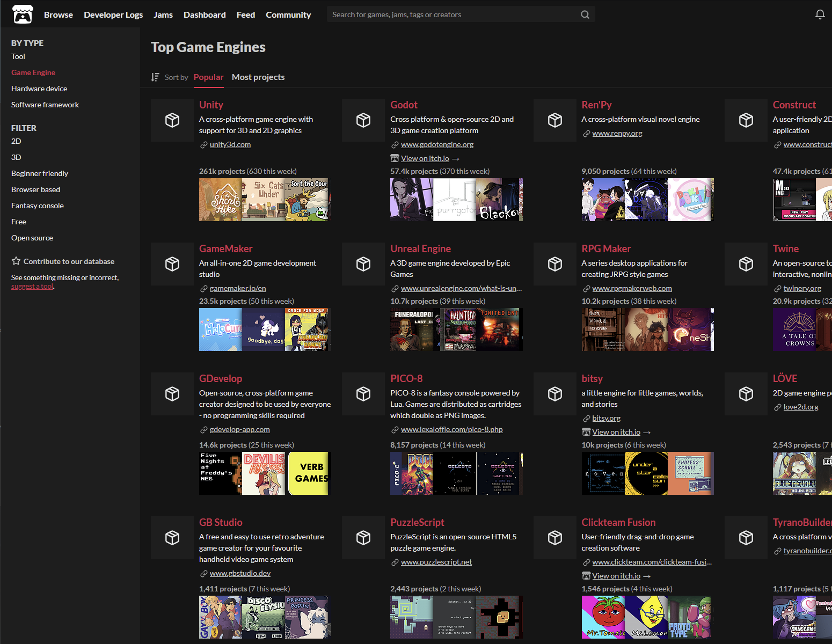Sort engines by Popular
Screen dimensions: 832x644
209,77
